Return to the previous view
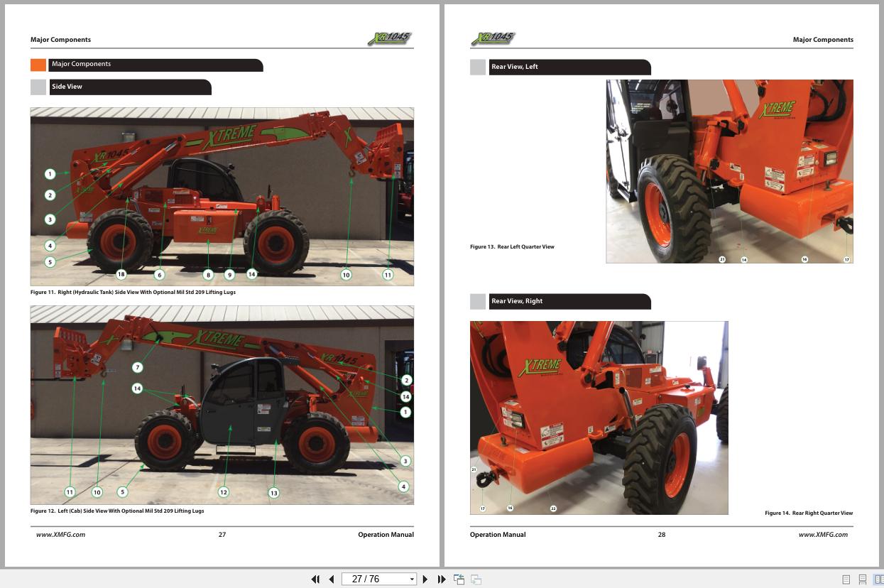The width and height of the screenshot is (884, 588). (459, 579)
